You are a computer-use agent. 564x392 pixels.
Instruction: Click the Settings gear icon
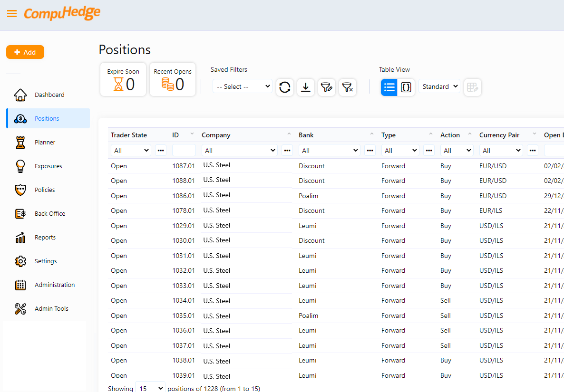pos(20,261)
